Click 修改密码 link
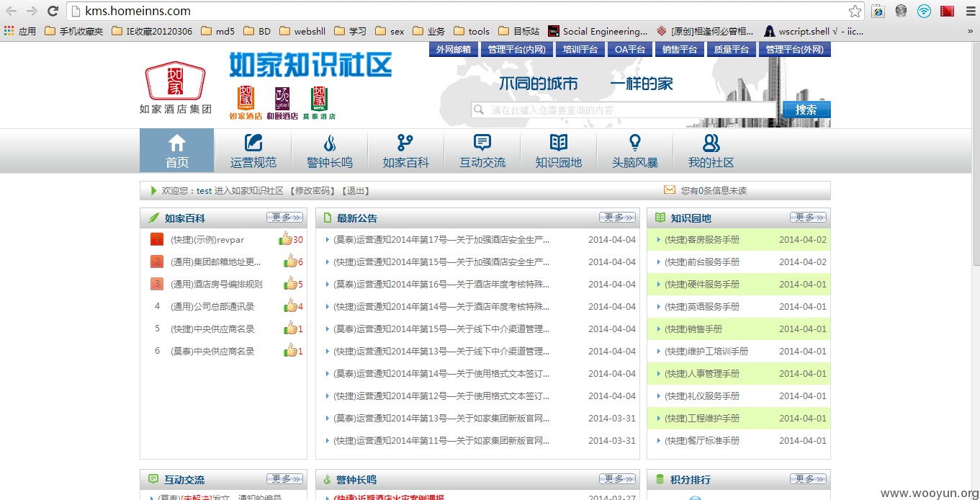Image resolution: width=980 pixels, height=500 pixels. pyautogui.click(x=312, y=191)
